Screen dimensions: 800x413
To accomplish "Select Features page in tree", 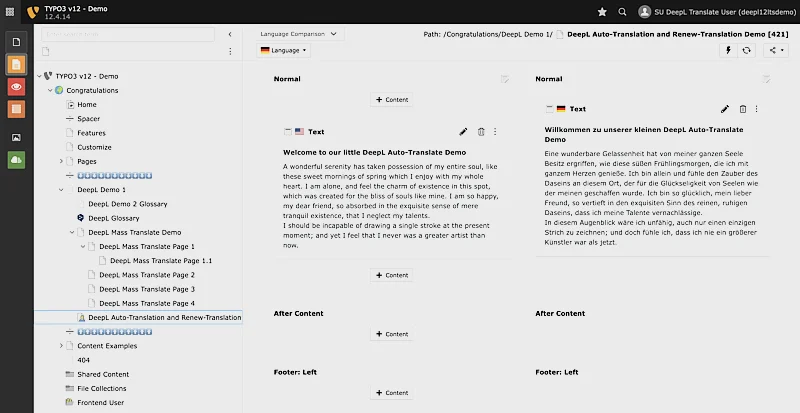I will click(x=91, y=133).
